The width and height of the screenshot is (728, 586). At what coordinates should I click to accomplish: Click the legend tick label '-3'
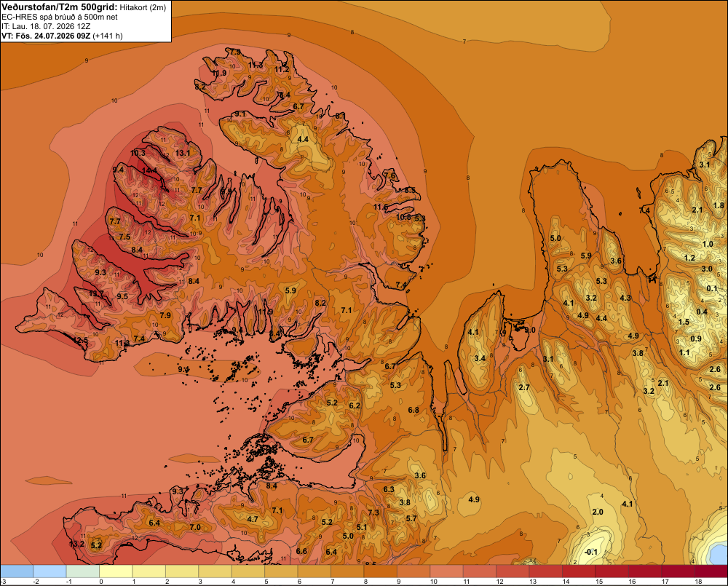pos(3,582)
